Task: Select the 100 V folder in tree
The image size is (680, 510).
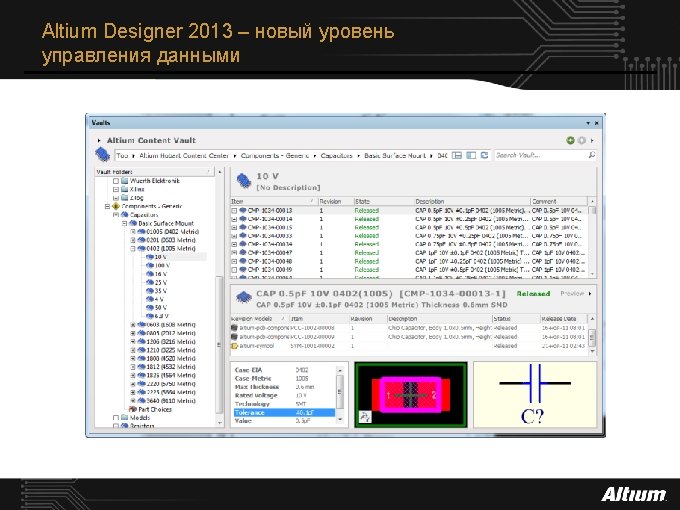Action: [162, 265]
